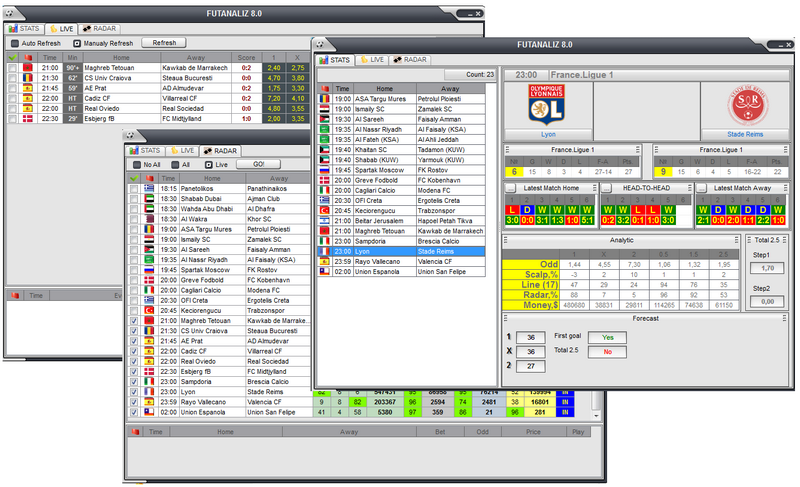The width and height of the screenshot is (800, 487).
Task: Click the Stade de Reims club logo
Action: [747, 105]
